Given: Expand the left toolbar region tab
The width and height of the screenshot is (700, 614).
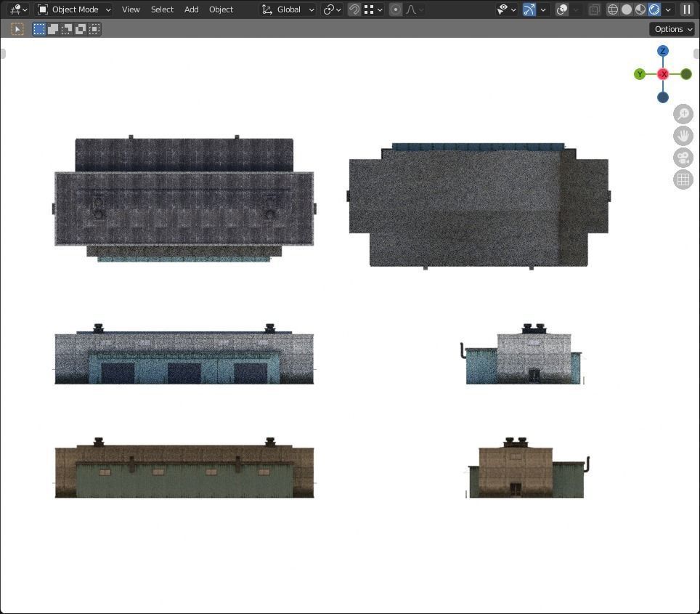Looking at the screenshot, I should click(x=3, y=54).
